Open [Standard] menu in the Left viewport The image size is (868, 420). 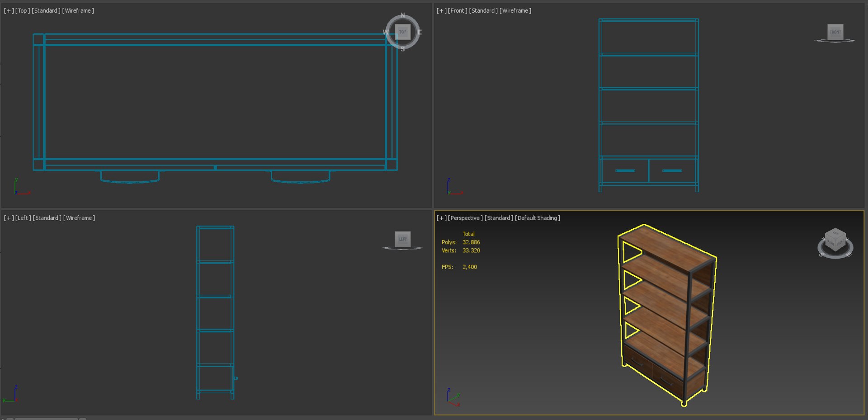click(x=47, y=218)
